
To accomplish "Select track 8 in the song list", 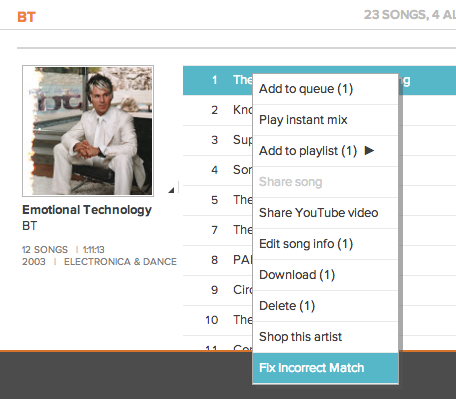I will [x=218, y=260].
